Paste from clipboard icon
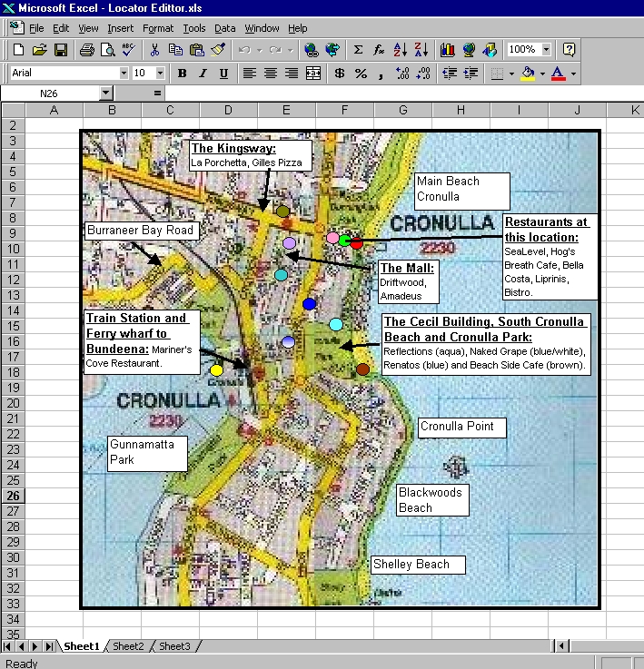 (x=196, y=50)
